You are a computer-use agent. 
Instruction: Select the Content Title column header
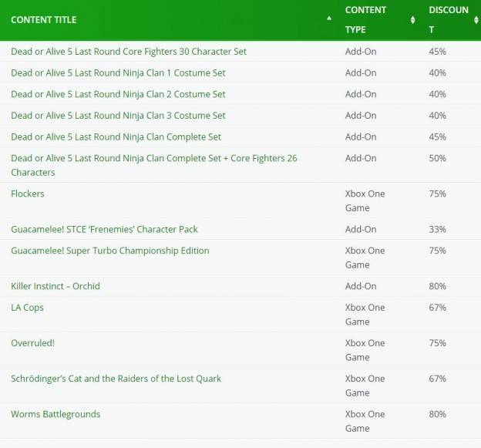pyautogui.click(x=44, y=20)
